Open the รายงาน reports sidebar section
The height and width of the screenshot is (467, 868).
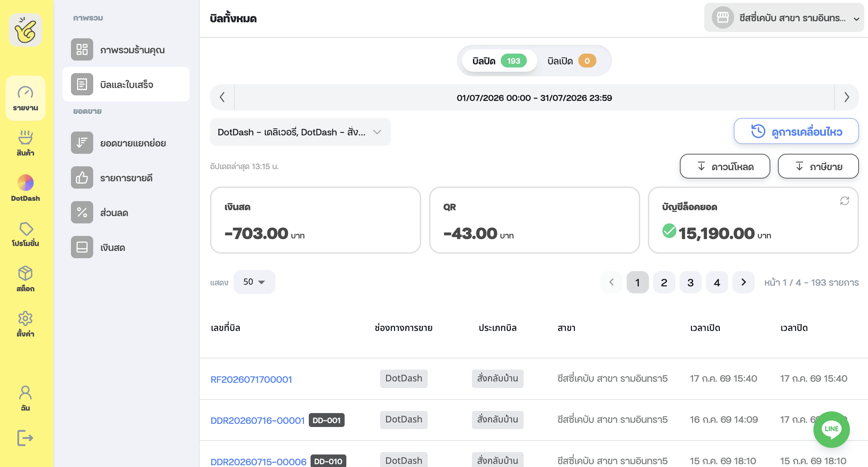pos(25,98)
